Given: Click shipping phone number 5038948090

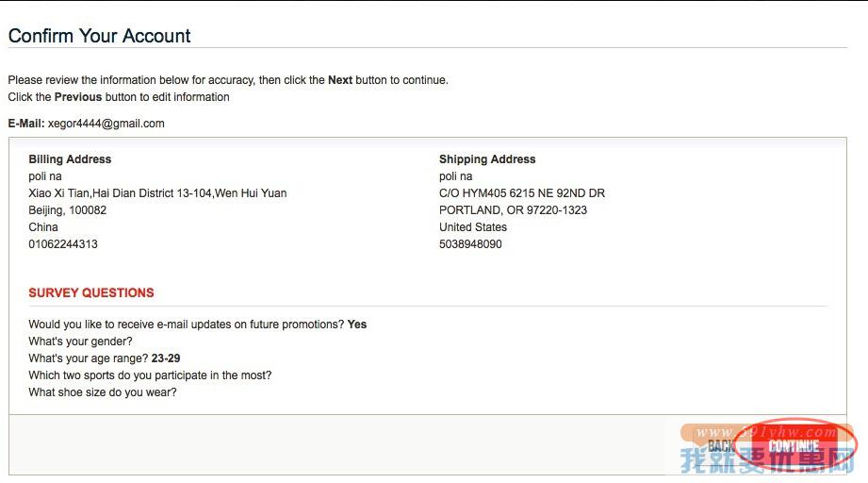Looking at the screenshot, I should tap(470, 244).
